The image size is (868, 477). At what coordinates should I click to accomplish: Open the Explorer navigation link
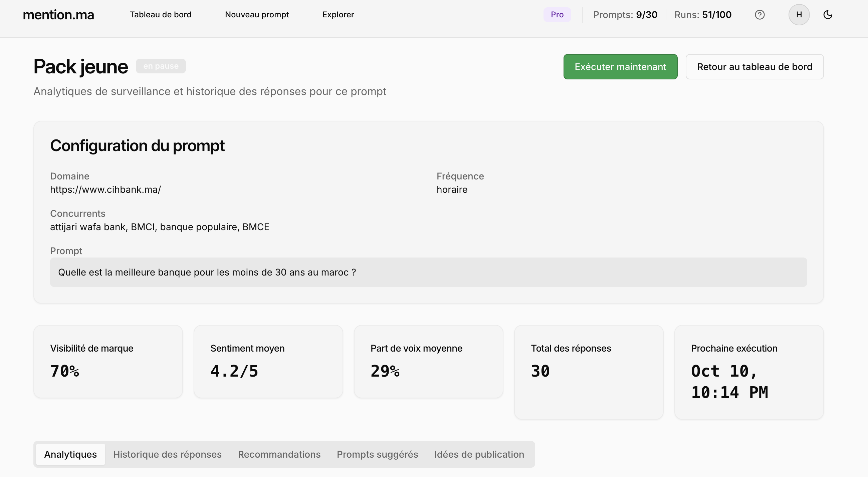point(338,15)
